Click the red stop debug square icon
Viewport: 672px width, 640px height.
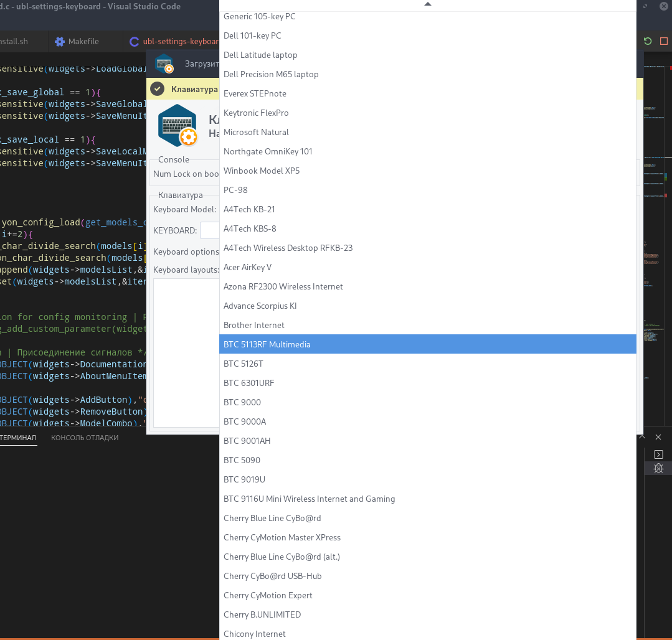(664, 41)
